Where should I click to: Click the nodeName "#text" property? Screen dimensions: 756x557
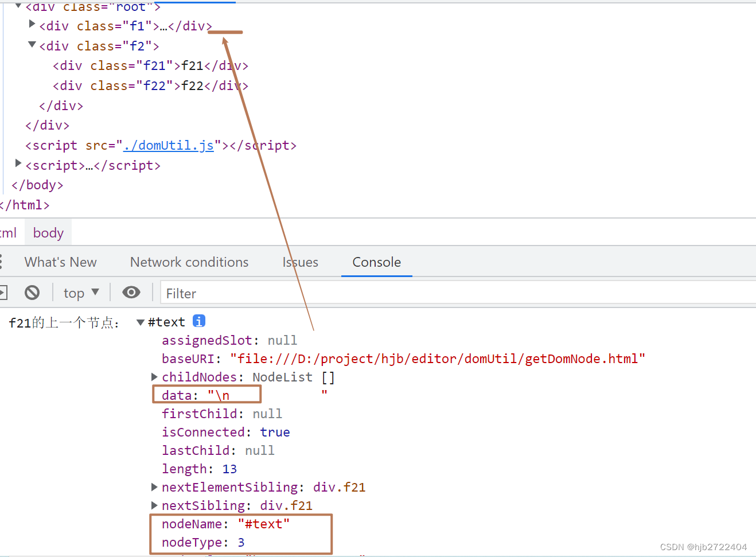pyautogui.click(x=226, y=524)
